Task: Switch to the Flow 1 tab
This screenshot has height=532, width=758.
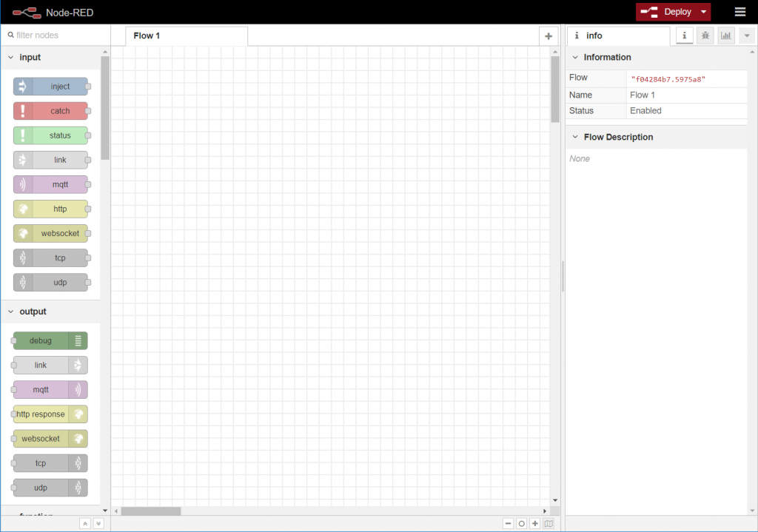Action: pos(187,36)
